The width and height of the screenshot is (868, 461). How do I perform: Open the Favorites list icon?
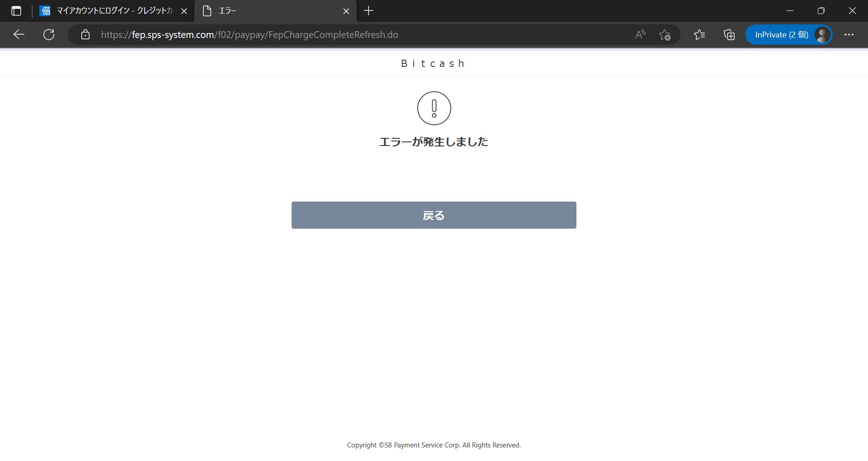tap(699, 34)
